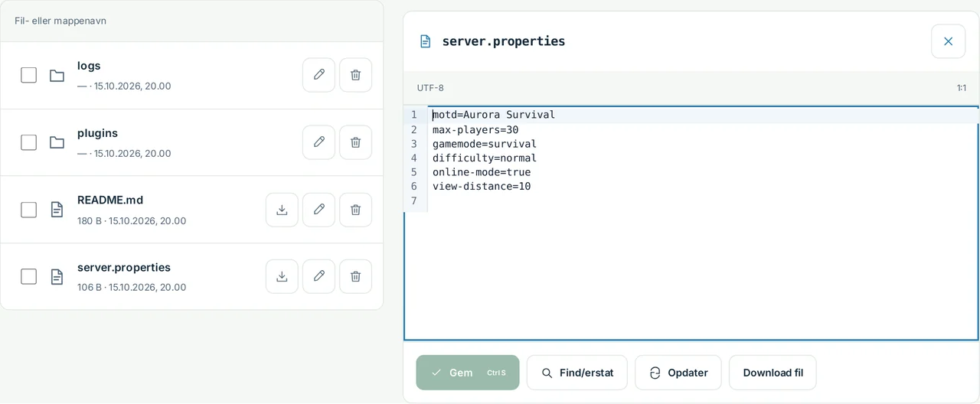Viewport: 980px width, 404px height.
Task: Select the logs folder checkbox
Action: (x=28, y=75)
